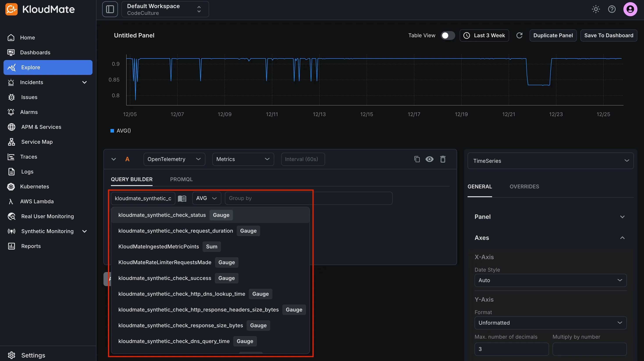Toggle the Table View switch
This screenshot has width=644, height=361.
point(448,35)
